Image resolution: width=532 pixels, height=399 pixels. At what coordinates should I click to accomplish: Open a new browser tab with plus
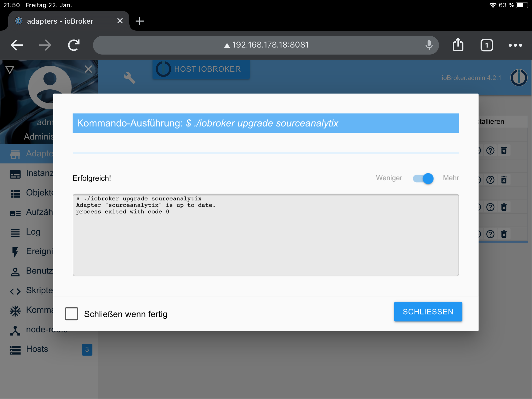coord(140,21)
